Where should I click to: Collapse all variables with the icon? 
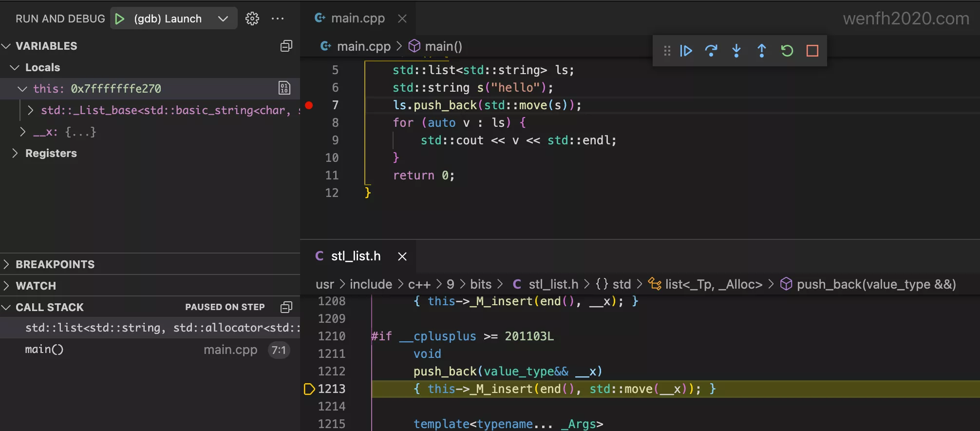coord(286,46)
